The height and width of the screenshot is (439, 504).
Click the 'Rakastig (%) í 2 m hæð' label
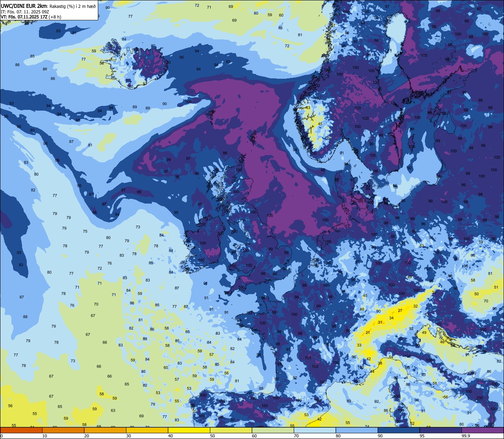[x=72, y=6]
